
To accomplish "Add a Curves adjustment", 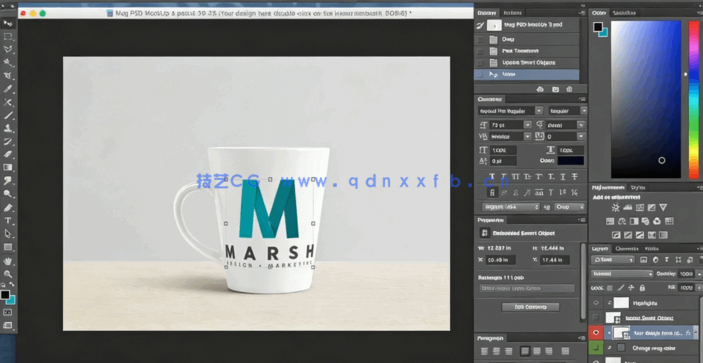I will pyautogui.click(x=640, y=207).
